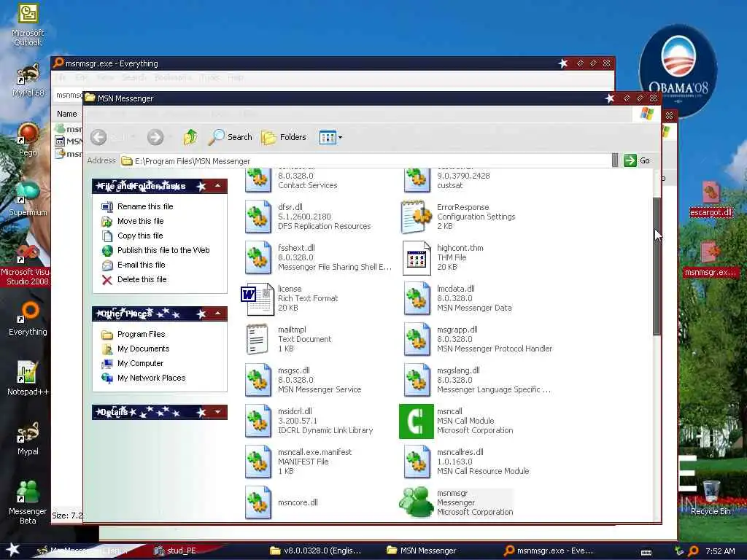Click E-mail this file link

pos(141,265)
